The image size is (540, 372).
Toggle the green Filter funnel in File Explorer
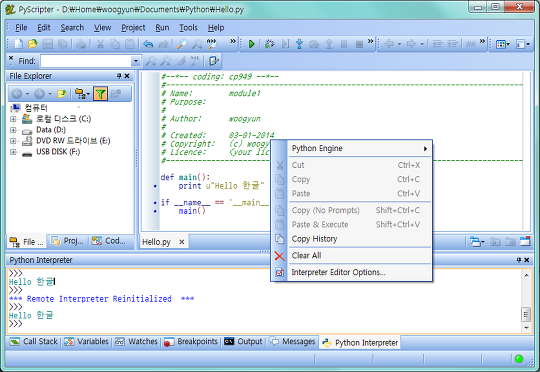point(100,94)
